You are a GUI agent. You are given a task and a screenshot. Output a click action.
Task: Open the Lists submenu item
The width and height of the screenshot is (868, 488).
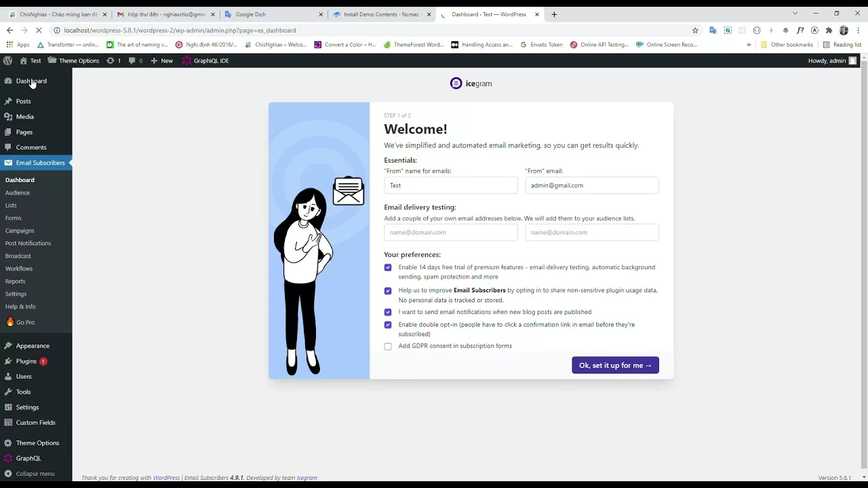(11, 205)
